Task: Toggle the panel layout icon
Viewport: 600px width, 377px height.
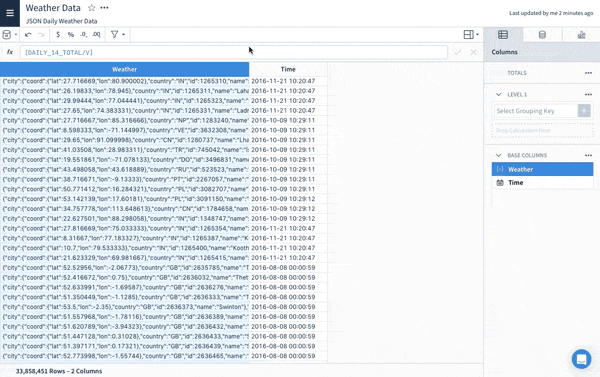Action: tap(468, 34)
